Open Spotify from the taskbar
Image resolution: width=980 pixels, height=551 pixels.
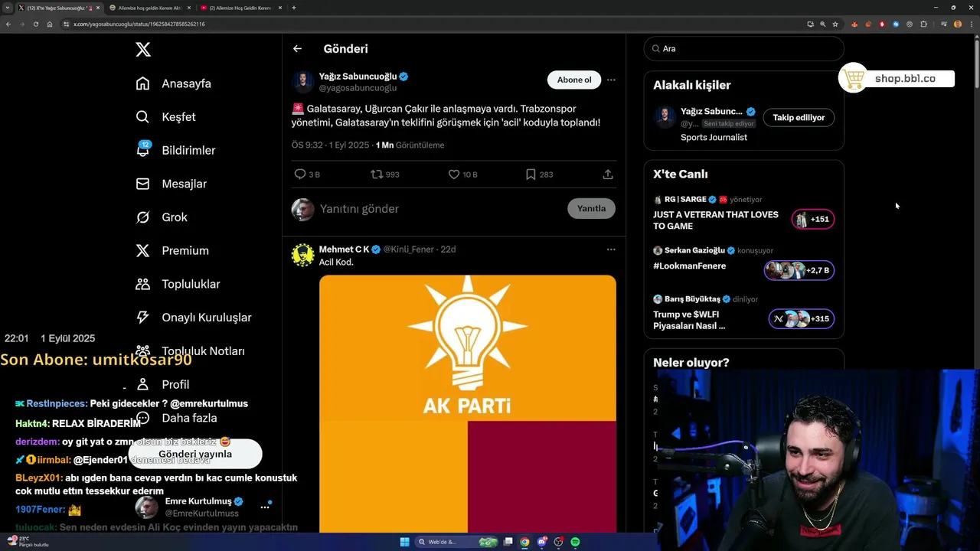click(x=575, y=542)
